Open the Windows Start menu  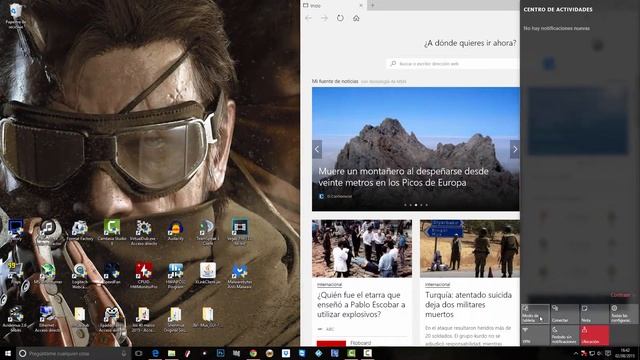click(7, 353)
